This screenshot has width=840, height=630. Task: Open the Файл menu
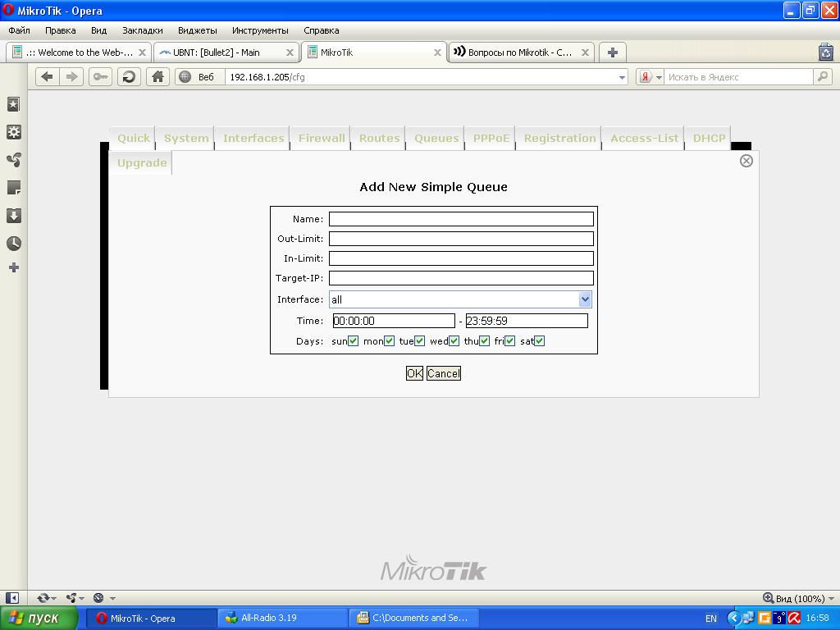[x=20, y=30]
